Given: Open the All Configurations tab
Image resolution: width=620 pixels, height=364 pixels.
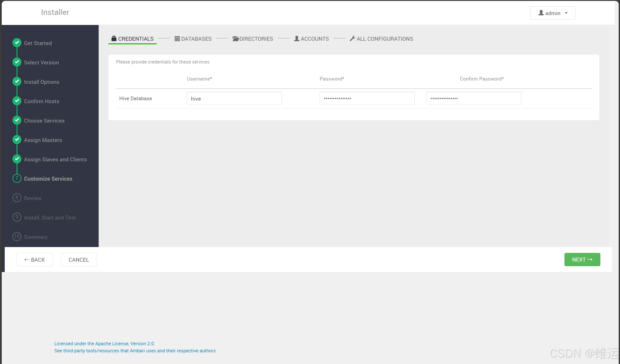Looking at the screenshot, I should tap(385, 39).
